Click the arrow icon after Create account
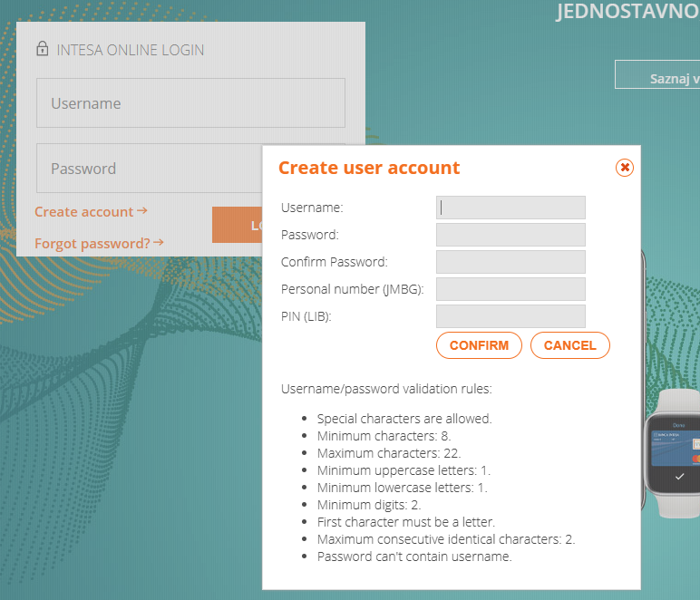The height and width of the screenshot is (600, 700). coord(142,211)
